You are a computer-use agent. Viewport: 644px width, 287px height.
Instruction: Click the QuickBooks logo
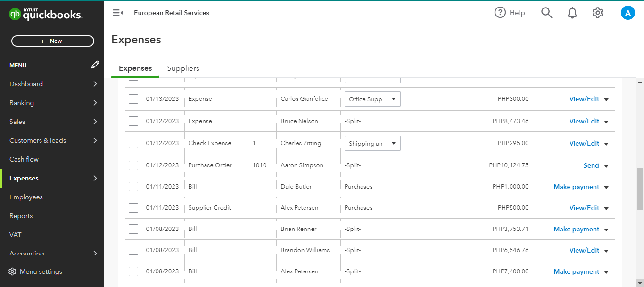(45, 15)
